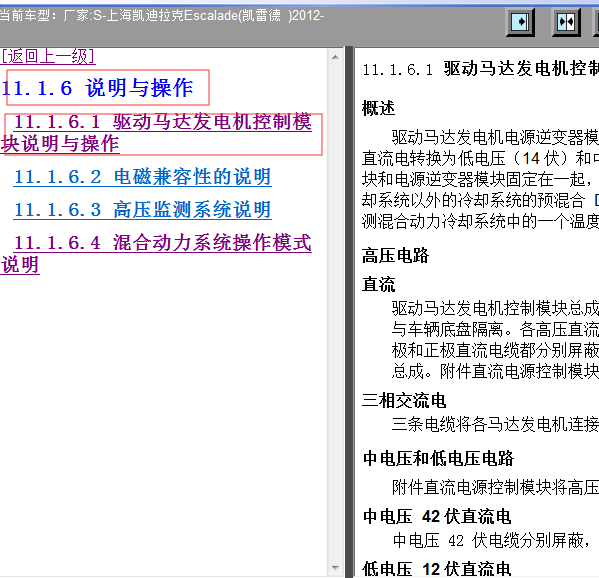Select heading 11.1.6 说明与操作
The width and height of the screenshot is (599, 578).
[x=98, y=88]
